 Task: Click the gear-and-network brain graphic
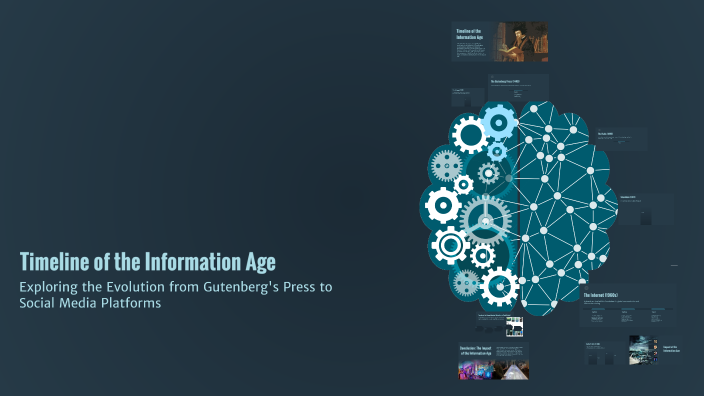pos(518,208)
